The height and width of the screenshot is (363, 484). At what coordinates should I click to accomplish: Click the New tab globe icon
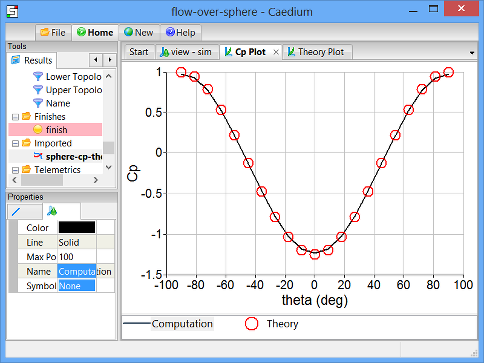click(x=128, y=32)
